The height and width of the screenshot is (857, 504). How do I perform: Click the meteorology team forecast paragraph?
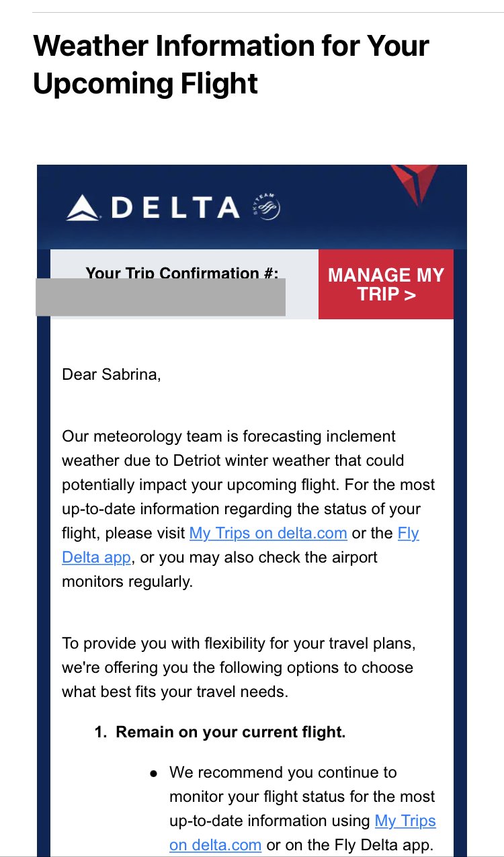point(249,509)
